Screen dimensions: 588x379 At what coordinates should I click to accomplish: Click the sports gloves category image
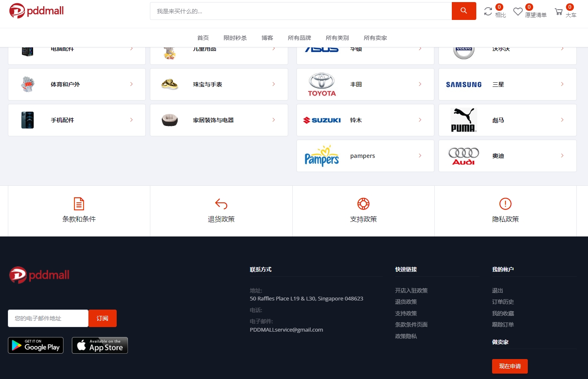coord(27,84)
